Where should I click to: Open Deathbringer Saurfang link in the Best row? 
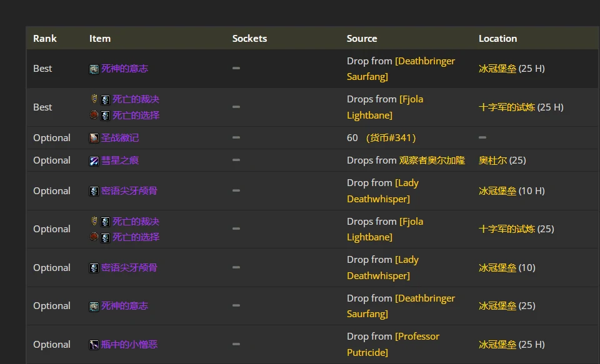click(x=401, y=69)
